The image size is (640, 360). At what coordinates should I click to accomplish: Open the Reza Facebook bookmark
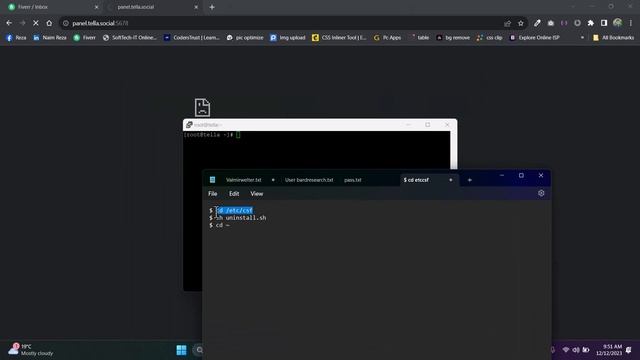16,38
